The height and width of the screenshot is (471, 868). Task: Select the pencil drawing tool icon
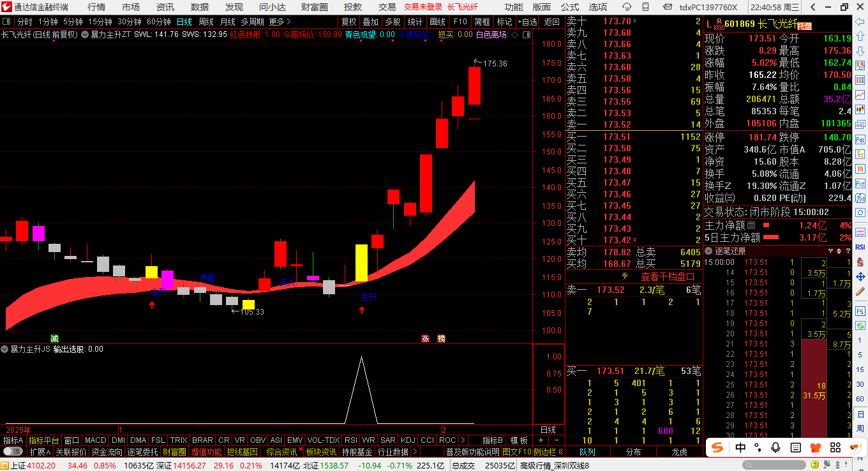(860, 290)
